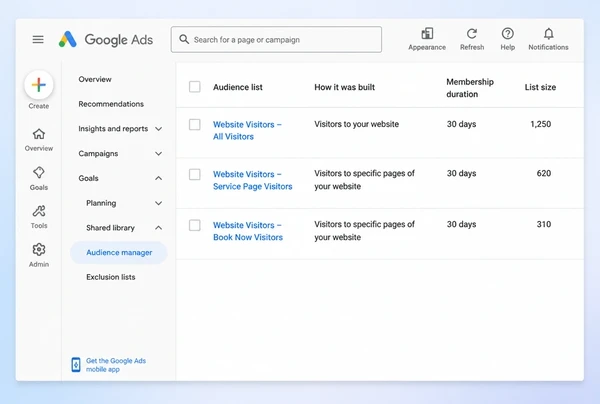Click the Google Ads logo
This screenshot has height=404, width=600.
[106, 39]
